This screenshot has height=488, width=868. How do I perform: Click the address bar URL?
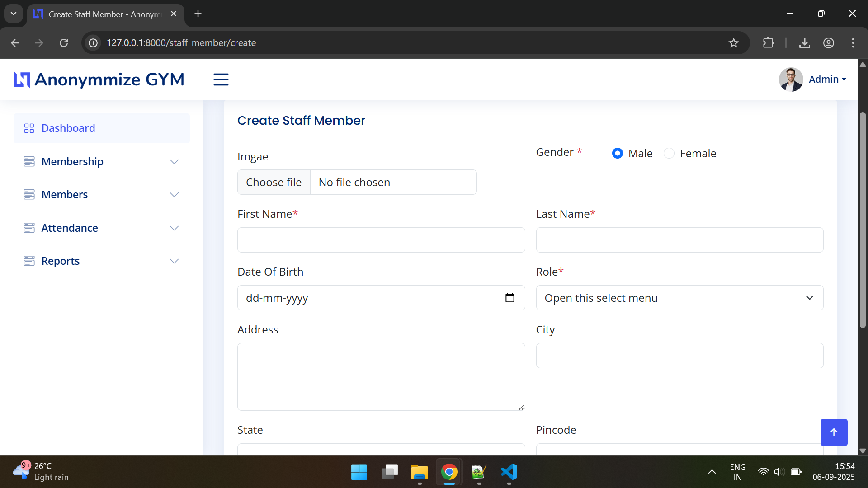click(x=181, y=43)
